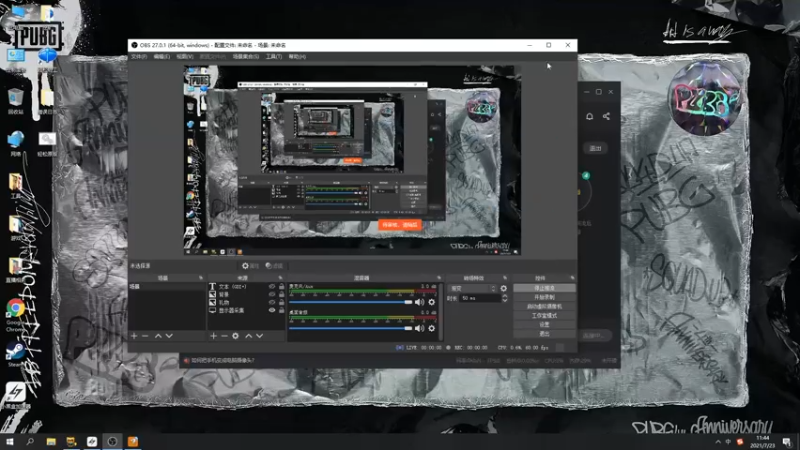Open the Scene Collection (场景集合) menu

246,57
